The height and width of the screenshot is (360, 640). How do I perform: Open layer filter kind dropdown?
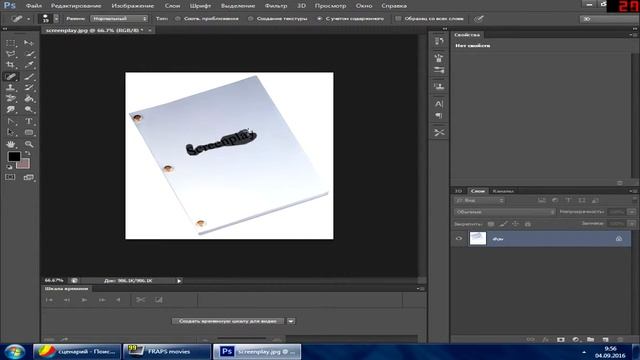point(479,200)
